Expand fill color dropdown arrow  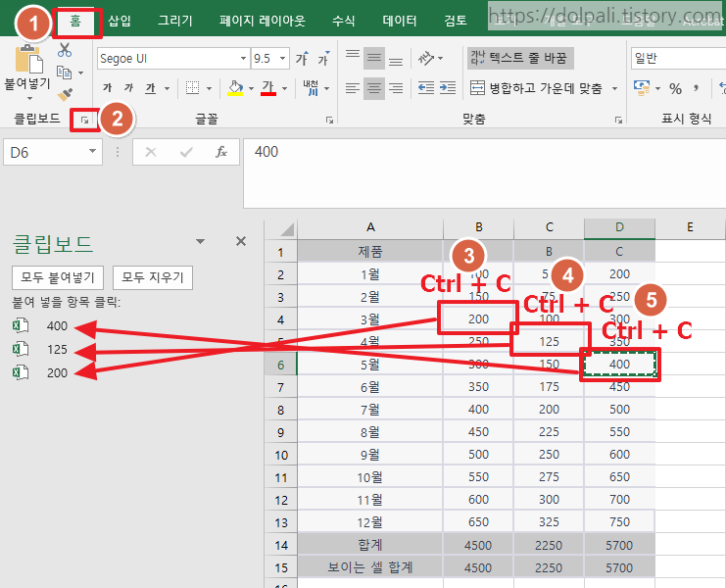pyautogui.click(x=252, y=88)
